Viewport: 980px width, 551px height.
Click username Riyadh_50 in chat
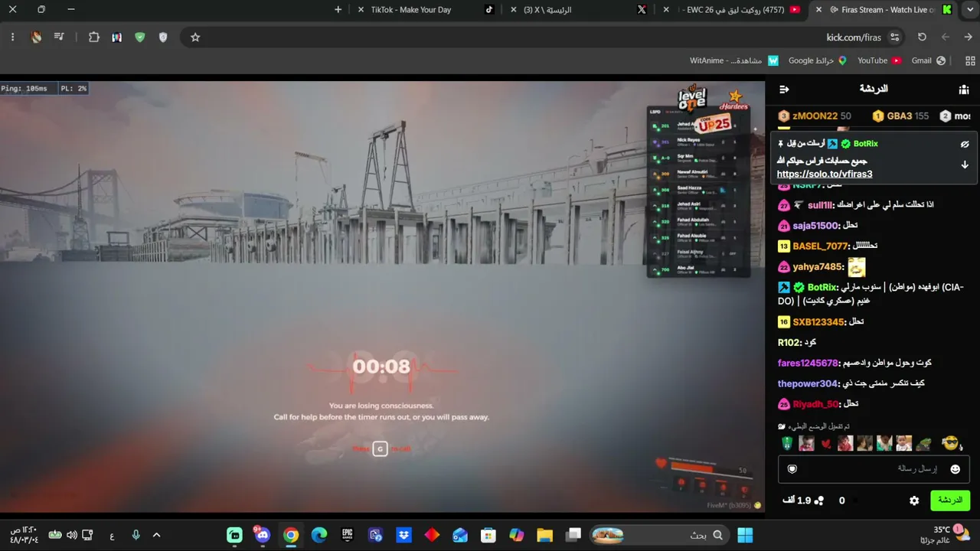[x=815, y=404]
